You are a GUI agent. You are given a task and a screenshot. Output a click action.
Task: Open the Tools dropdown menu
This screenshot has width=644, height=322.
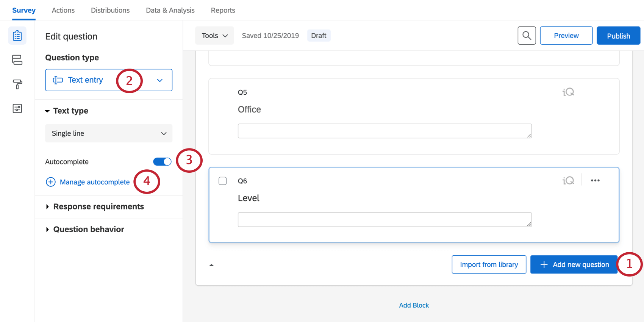[x=214, y=36]
